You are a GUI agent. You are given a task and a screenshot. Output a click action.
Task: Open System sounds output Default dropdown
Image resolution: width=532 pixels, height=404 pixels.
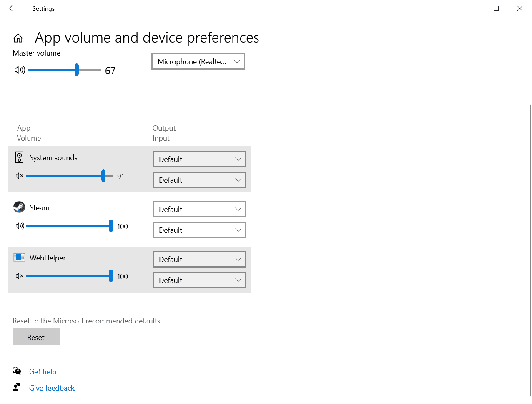point(199,159)
